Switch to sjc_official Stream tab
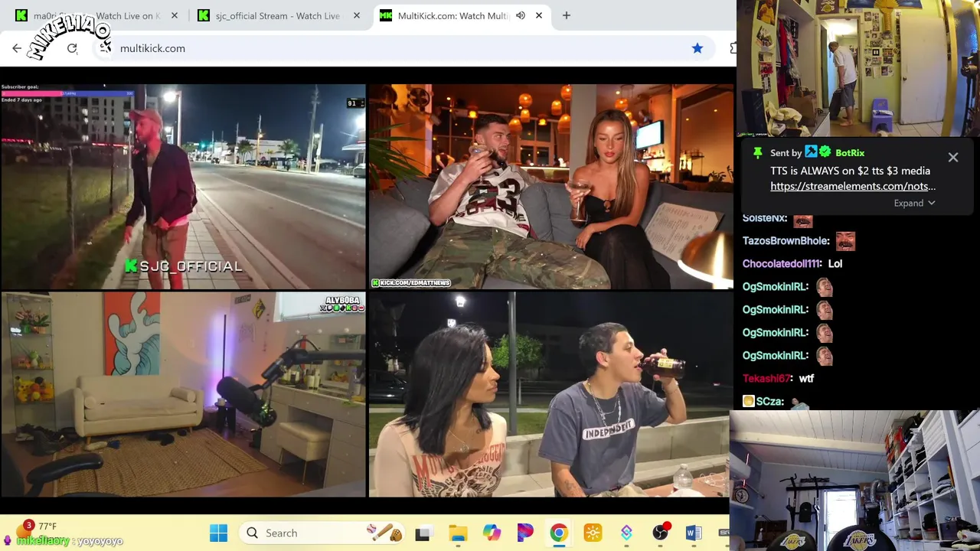 click(278, 15)
